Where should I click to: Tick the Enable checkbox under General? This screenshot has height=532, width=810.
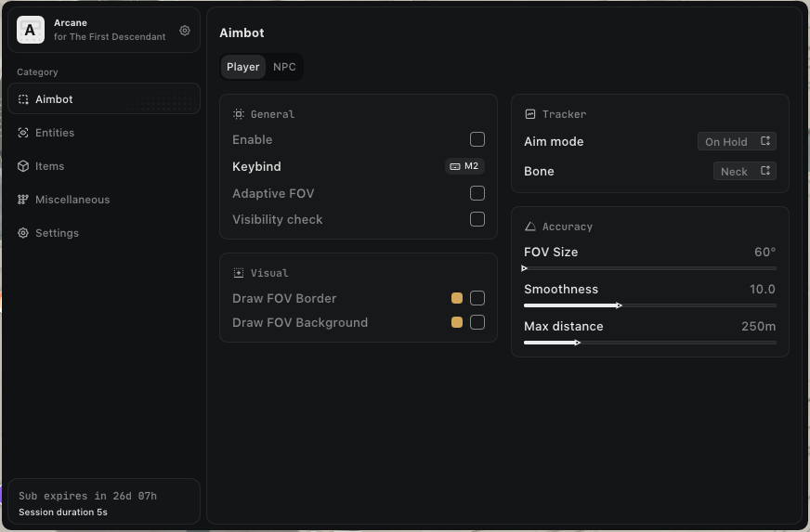(477, 139)
